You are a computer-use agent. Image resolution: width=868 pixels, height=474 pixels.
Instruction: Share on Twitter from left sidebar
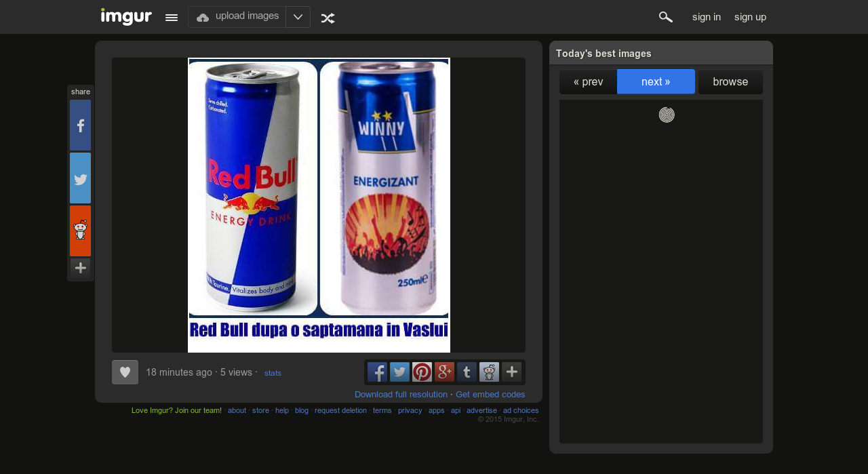click(x=80, y=178)
